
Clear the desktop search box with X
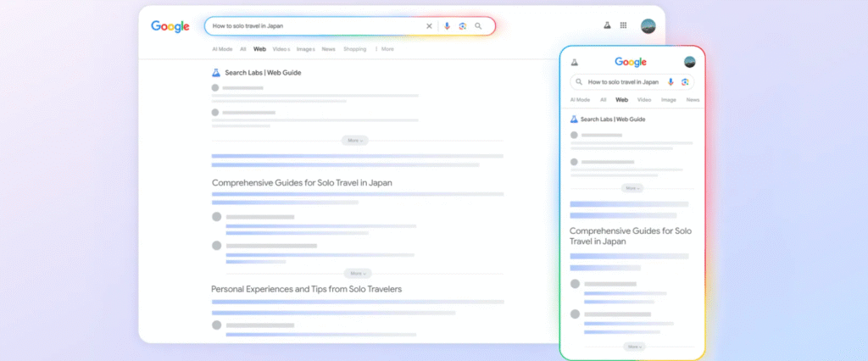click(429, 26)
